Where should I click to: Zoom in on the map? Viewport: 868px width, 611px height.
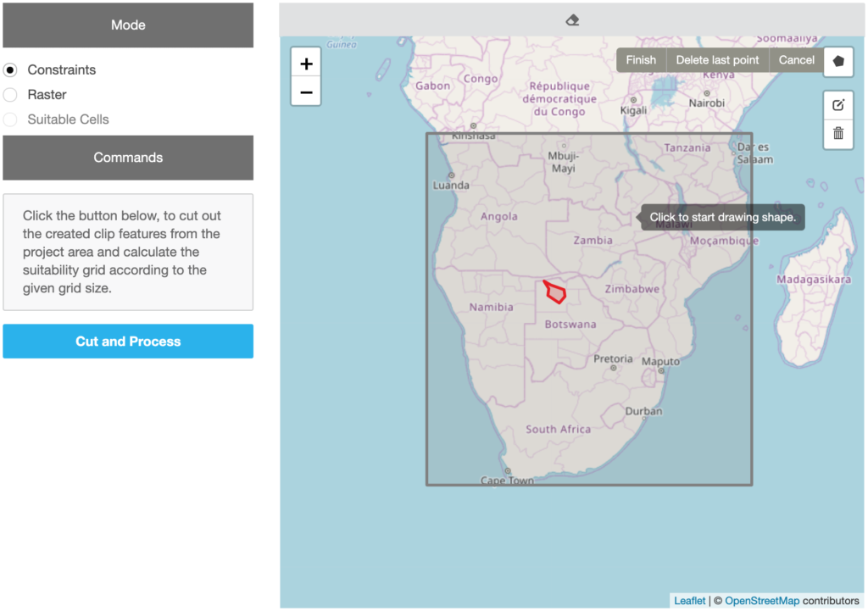coord(306,62)
